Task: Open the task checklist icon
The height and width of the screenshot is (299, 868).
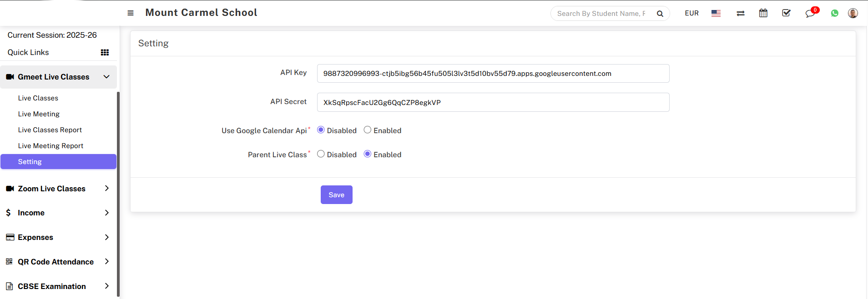Action: coord(786,13)
